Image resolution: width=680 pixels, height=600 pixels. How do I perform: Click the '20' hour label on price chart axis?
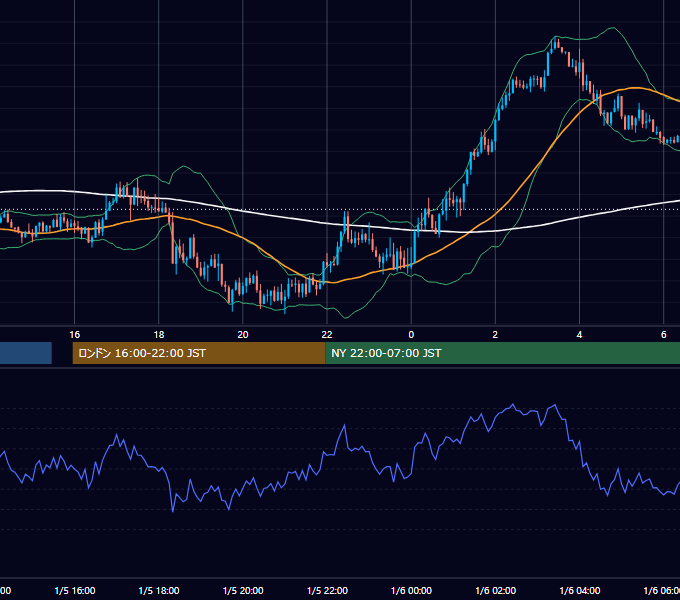point(243,335)
